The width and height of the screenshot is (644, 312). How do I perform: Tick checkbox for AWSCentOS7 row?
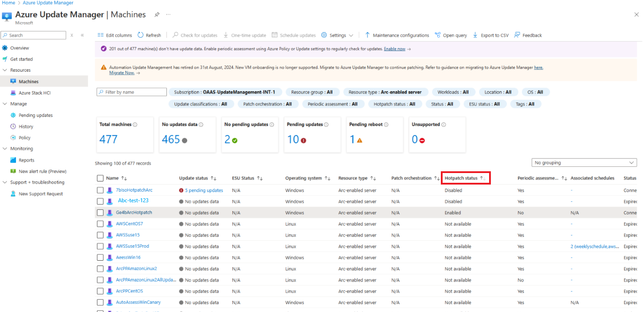click(x=100, y=224)
